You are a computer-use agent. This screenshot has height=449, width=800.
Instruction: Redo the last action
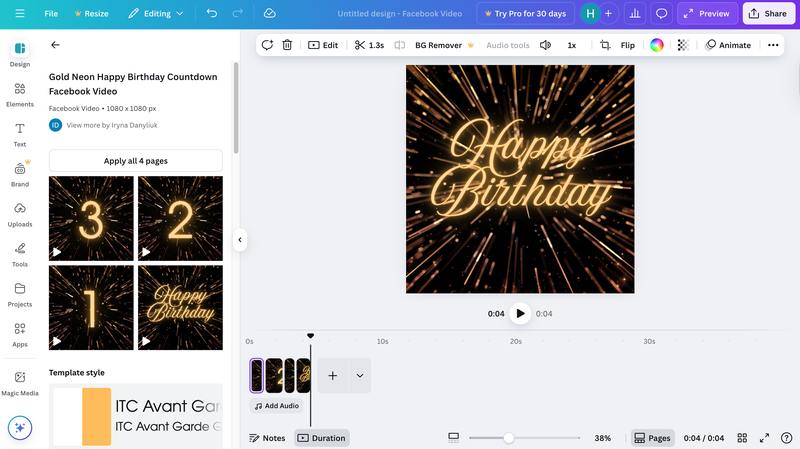point(237,14)
